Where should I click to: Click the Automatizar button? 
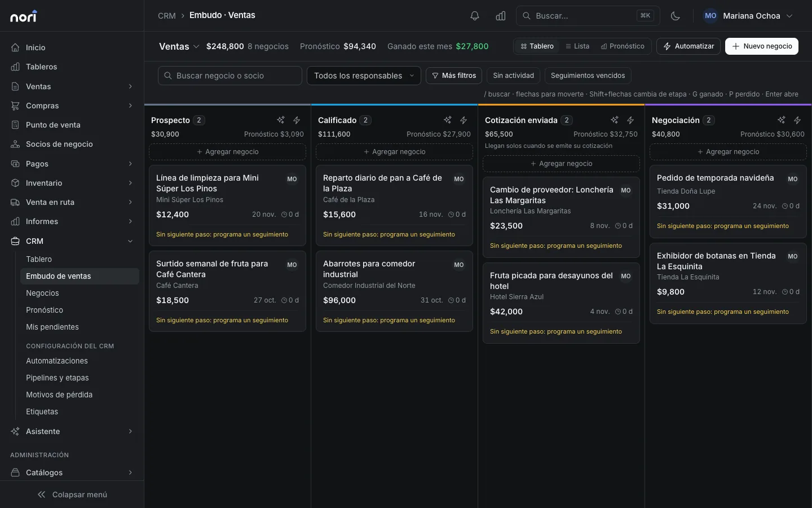tap(689, 46)
